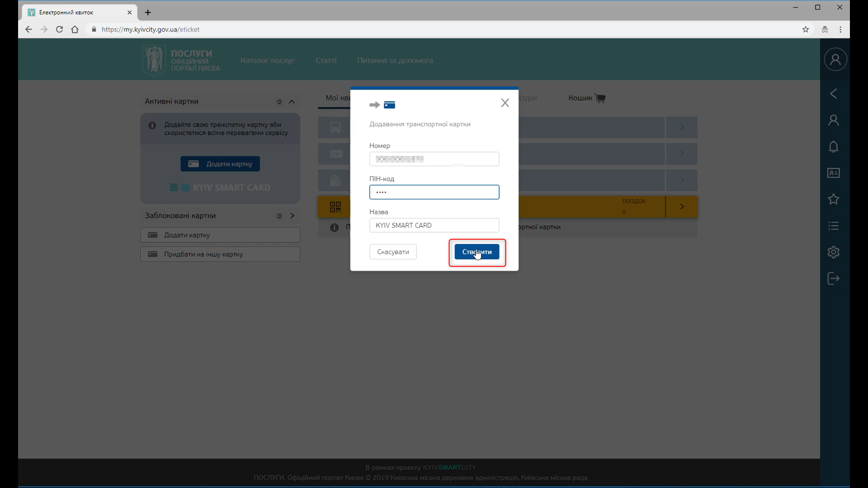Expand the Заблоковані картки section
This screenshot has width=868, height=488.
pyautogui.click(x=292, y=216)
